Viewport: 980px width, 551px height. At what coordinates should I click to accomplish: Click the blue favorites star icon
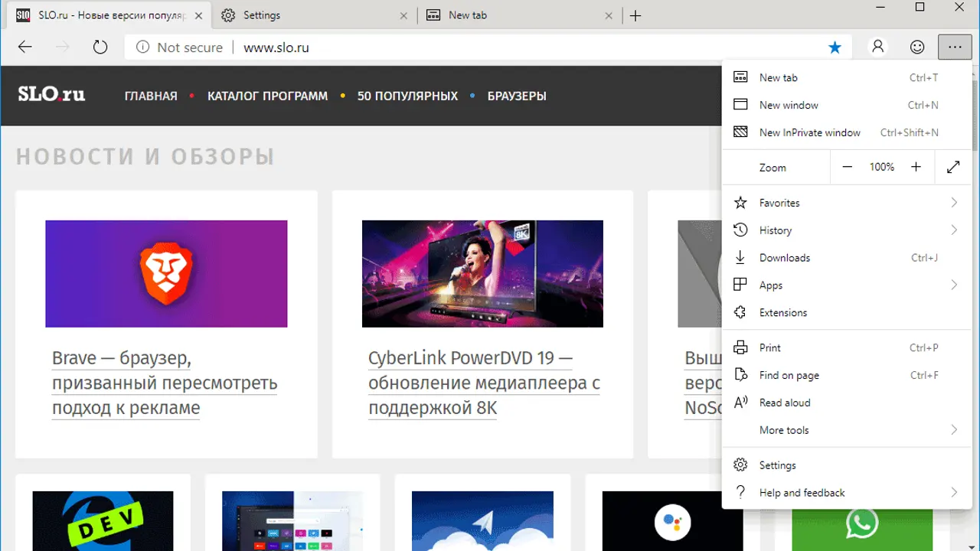click(x=835, y=47)
